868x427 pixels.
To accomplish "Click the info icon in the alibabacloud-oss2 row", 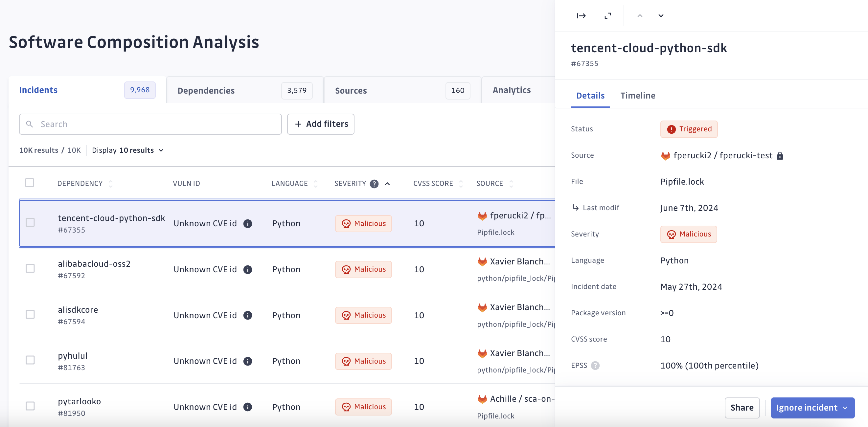I will click(x=248, y=269).
